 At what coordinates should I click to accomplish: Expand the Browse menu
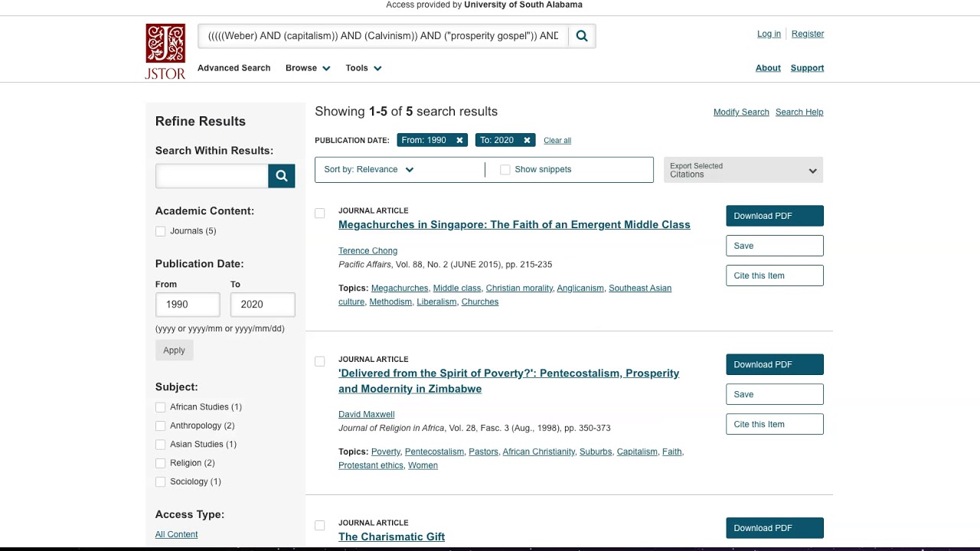coord(308,68)
